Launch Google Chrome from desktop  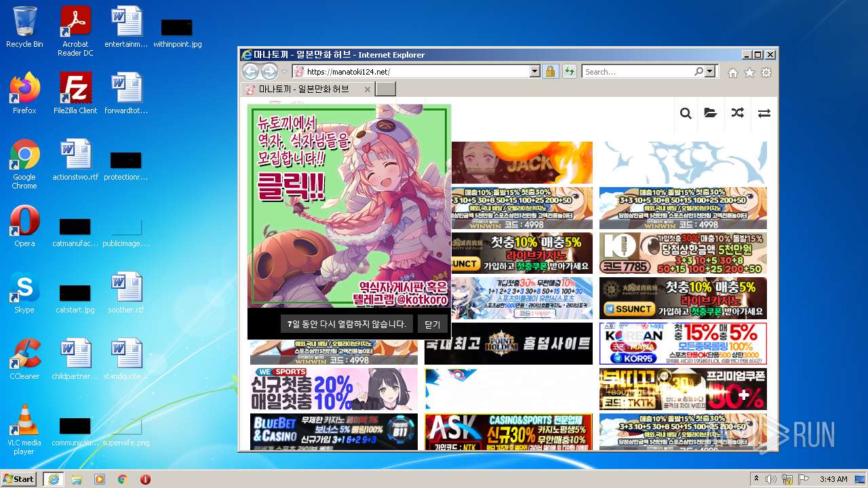click(24, 163)
